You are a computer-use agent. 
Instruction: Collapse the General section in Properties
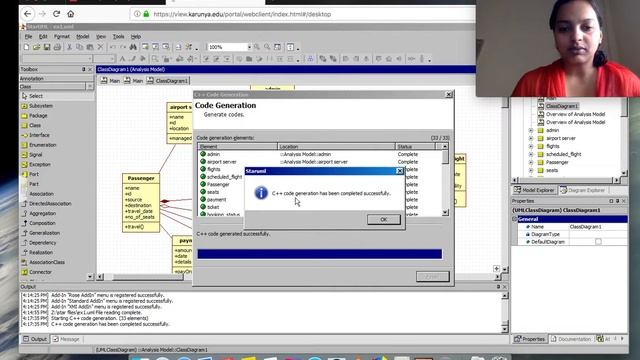pos(515,219)
